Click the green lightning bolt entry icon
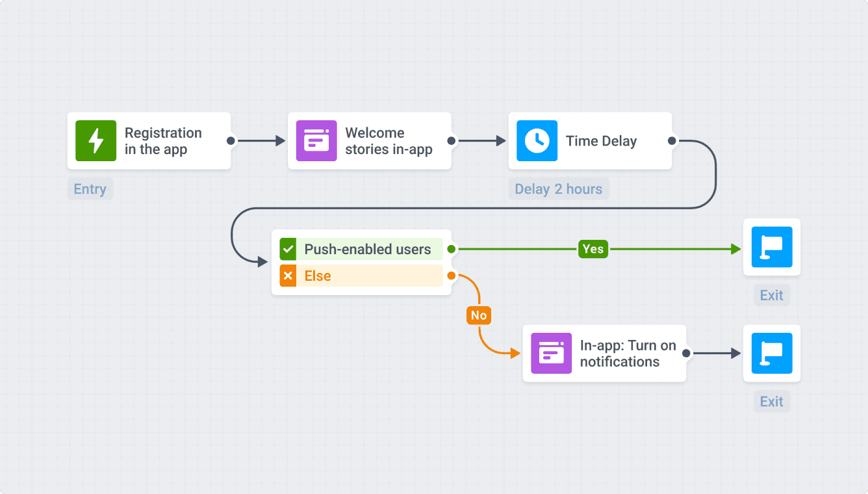The image size is (868, 494). [x=96, y=141]
